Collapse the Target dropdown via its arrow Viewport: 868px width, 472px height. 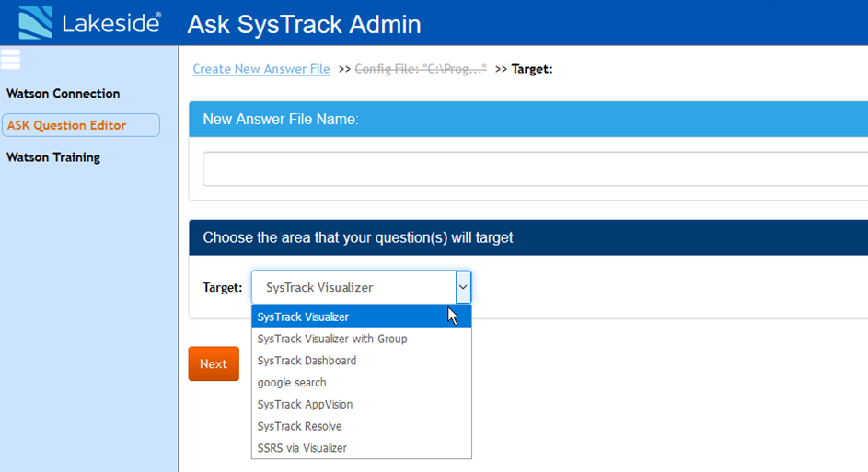click(463, 287)
